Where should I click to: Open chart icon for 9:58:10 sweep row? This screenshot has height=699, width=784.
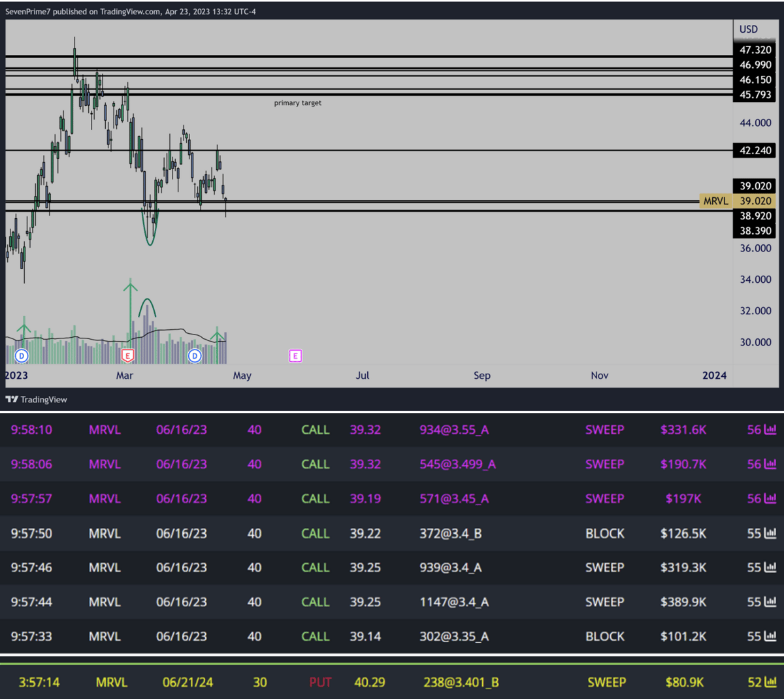770,430
